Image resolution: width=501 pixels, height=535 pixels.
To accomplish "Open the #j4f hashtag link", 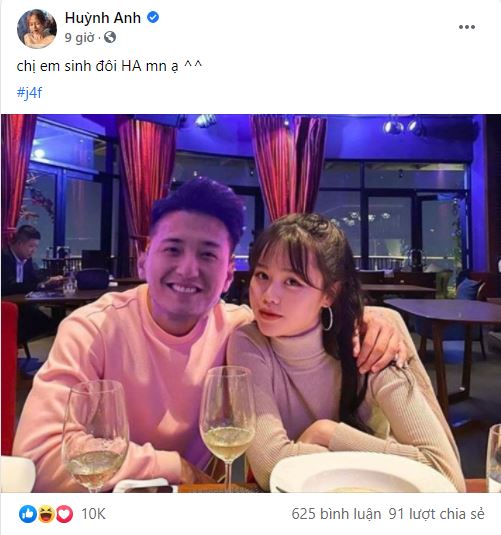I will coord(29,92).
